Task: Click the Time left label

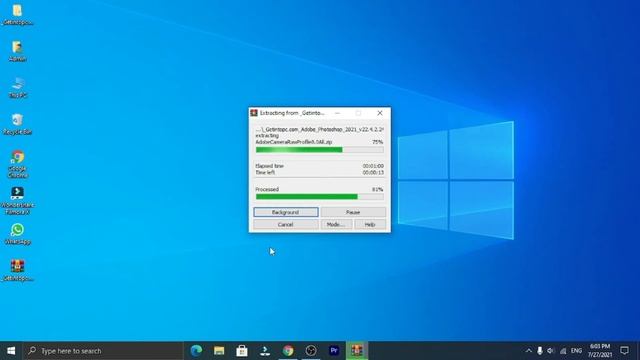Action: click(265, 173)
